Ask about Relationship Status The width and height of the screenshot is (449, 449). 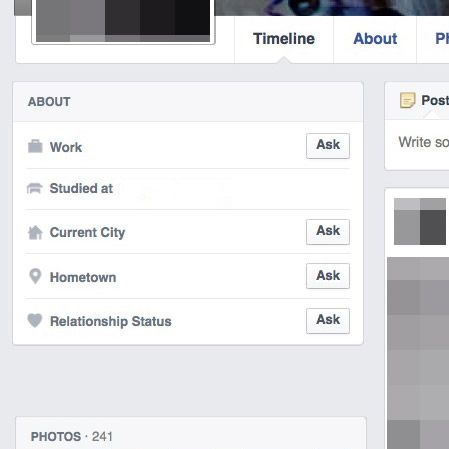coord(328,321)
